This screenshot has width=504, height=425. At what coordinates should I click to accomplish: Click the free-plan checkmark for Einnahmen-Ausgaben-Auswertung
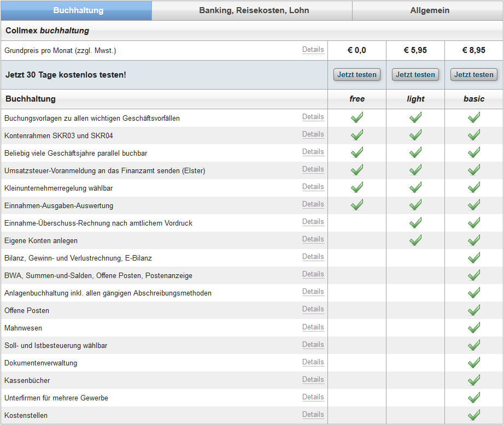click(x=357, y=205)
